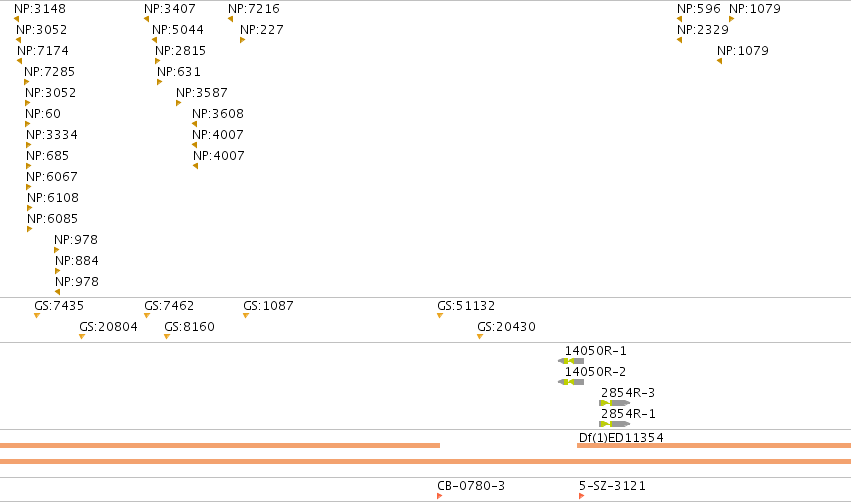Click the triangle marker under NP:3148
The height and width of the screenshot is (502, 851).
[16, 19]
